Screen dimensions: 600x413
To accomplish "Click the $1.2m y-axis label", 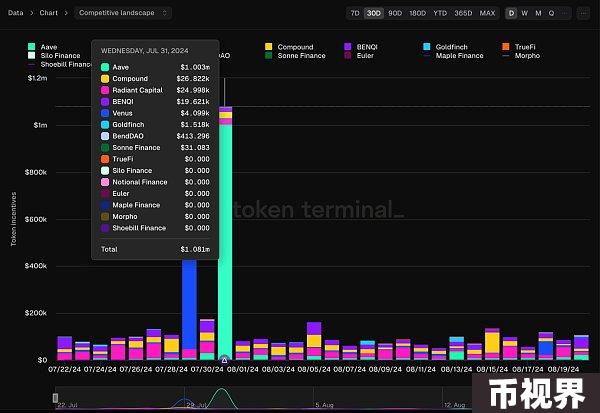I will [x=38, y=78].
